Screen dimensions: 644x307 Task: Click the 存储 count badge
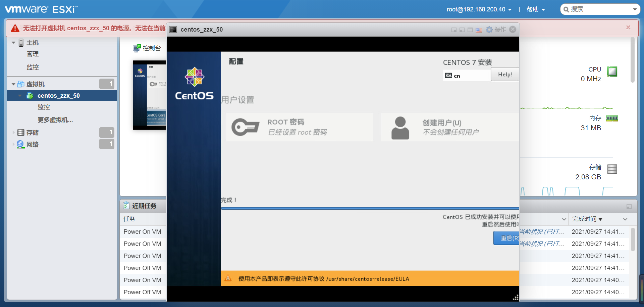107,132
